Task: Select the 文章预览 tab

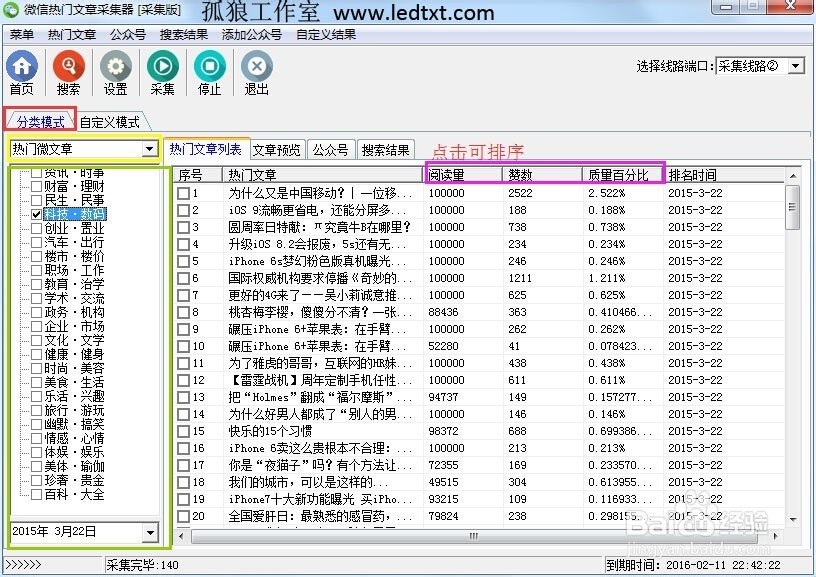Action: 276,150
